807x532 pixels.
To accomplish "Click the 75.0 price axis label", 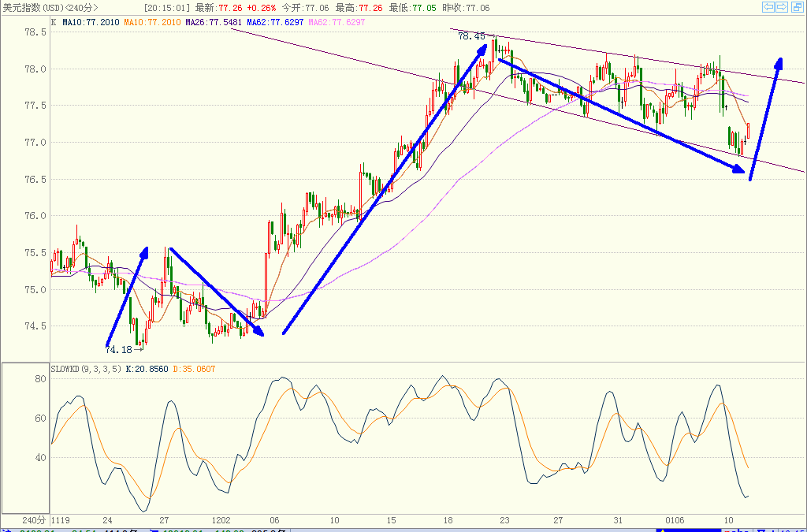I will [35, 290].
